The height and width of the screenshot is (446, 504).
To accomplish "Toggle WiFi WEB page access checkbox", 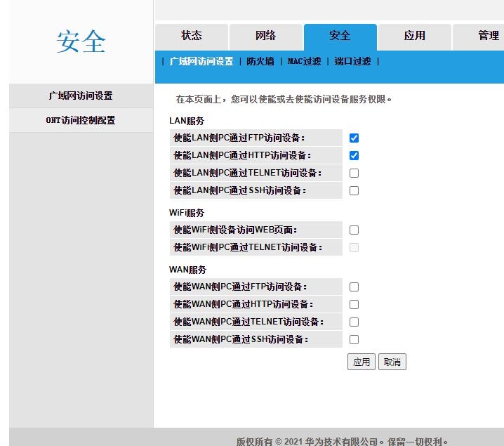I will click(354, 230).
